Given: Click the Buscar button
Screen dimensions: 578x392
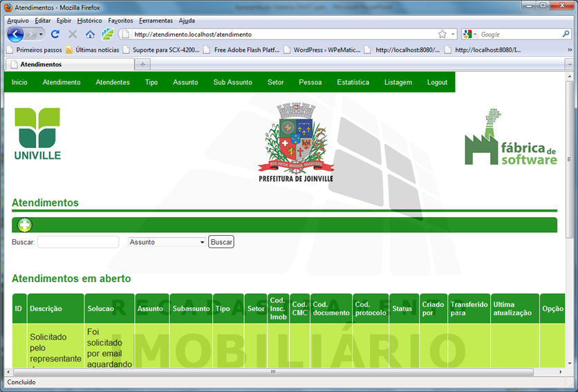Looking at the screenshot, I should tap(221, 242).
